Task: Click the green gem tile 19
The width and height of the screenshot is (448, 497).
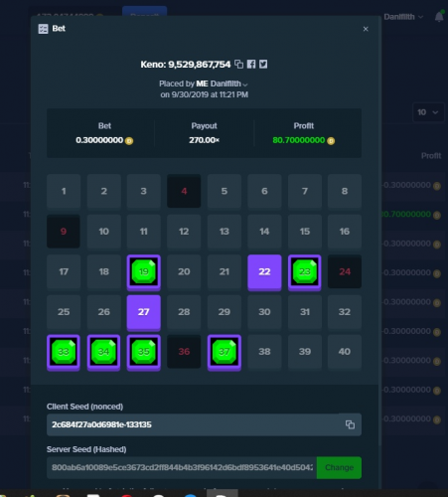Action: pos(144,272)
